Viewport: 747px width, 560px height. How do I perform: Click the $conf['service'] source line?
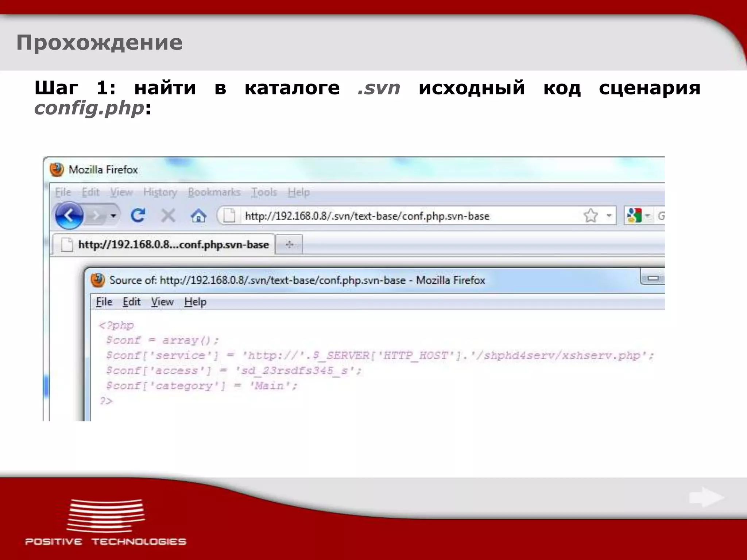[x=380, y=355]
